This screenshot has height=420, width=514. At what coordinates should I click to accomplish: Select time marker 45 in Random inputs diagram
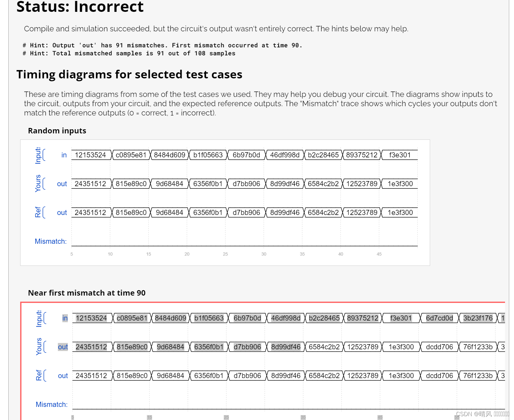(379, 254)
